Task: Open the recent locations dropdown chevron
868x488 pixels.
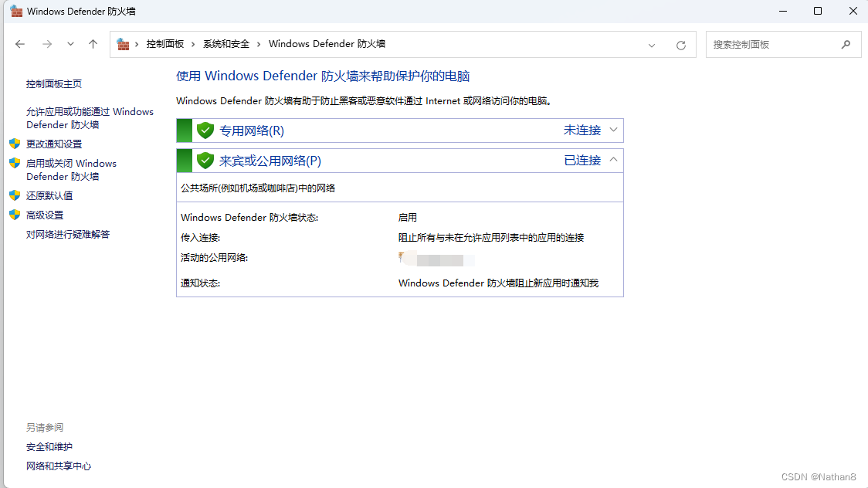Action: click(x=70, y=44)
